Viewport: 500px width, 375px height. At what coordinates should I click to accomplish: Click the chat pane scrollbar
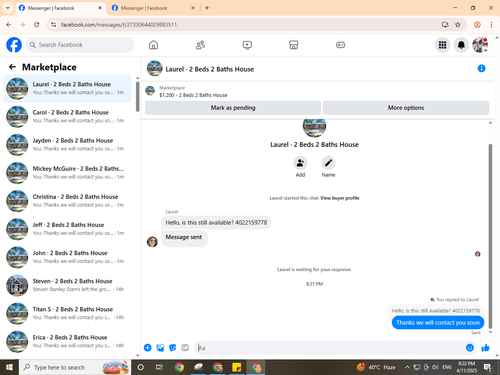tap(490, 235)
